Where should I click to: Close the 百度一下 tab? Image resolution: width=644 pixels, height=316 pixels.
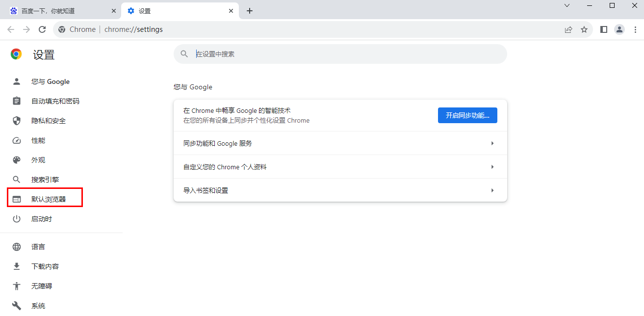click(x=114, y=11)
